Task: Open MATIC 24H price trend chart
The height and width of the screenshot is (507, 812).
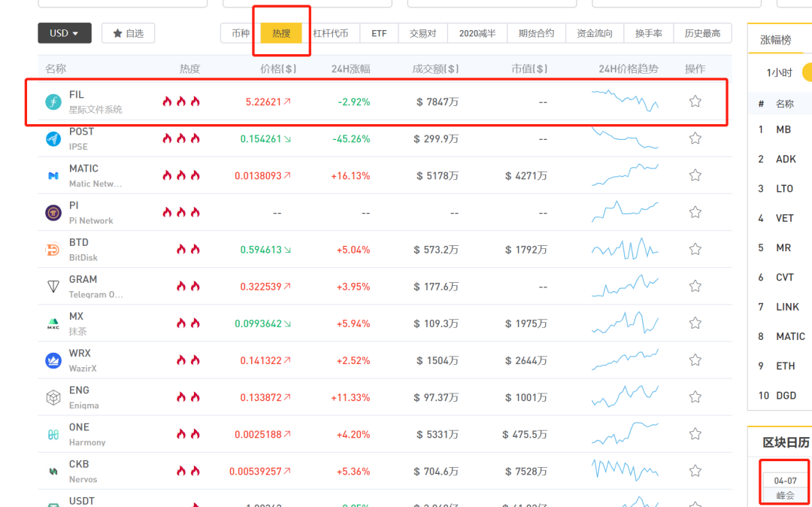Action: [625, 175]
